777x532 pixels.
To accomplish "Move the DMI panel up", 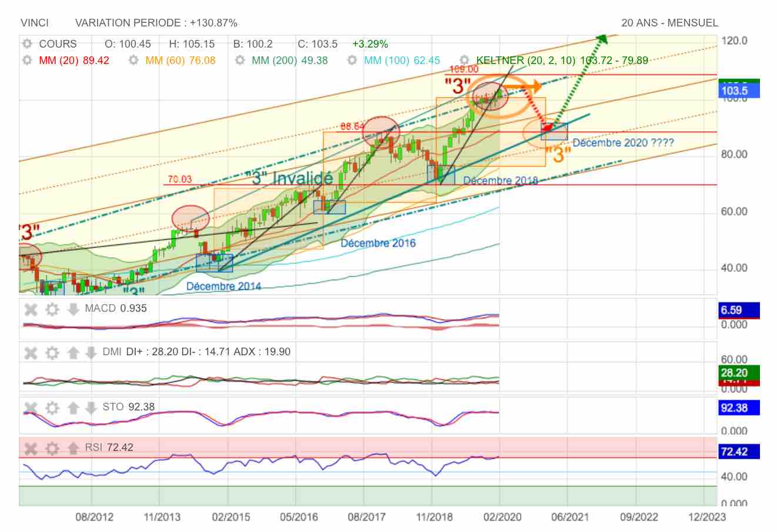I will click(x=73, y=352).
